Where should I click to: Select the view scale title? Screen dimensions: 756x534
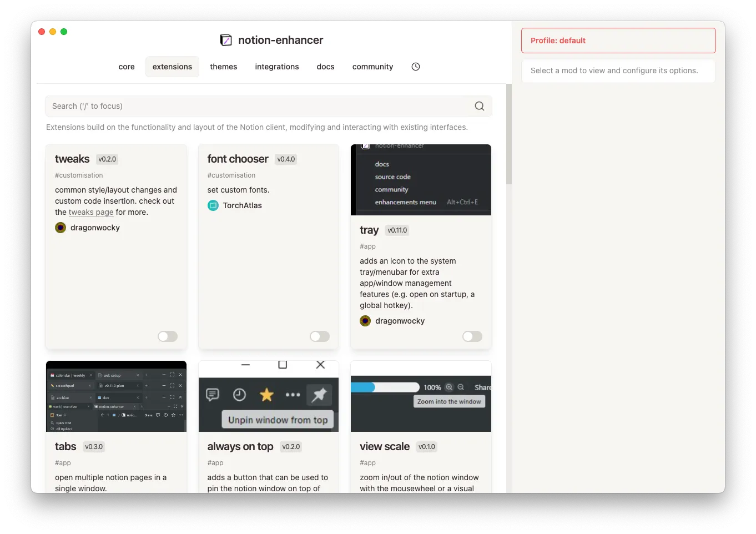385,446
